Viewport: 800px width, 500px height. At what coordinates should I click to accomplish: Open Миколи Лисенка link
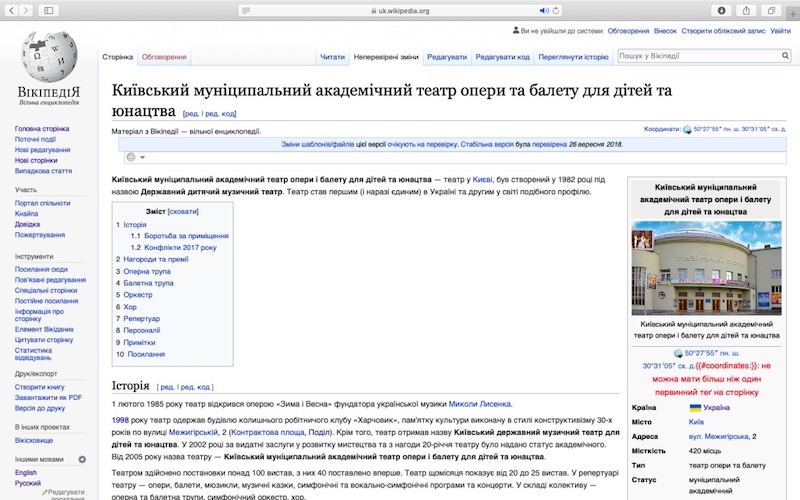(480, 404)
